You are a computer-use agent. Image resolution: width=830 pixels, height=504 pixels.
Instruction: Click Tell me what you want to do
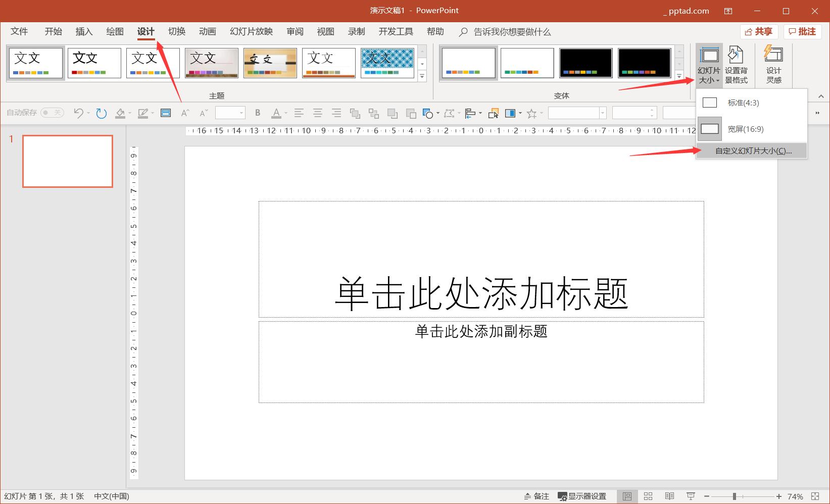(505, 32)
